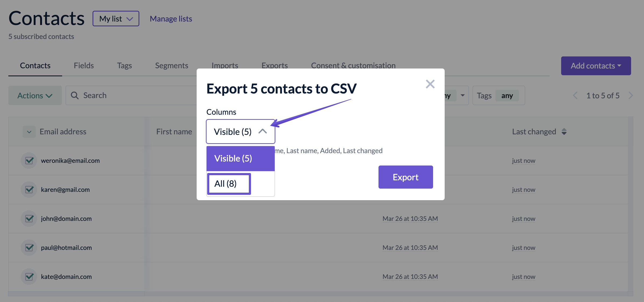Expand the Actions dropdown
644x302 pixels.
click(x=35, y=95)
